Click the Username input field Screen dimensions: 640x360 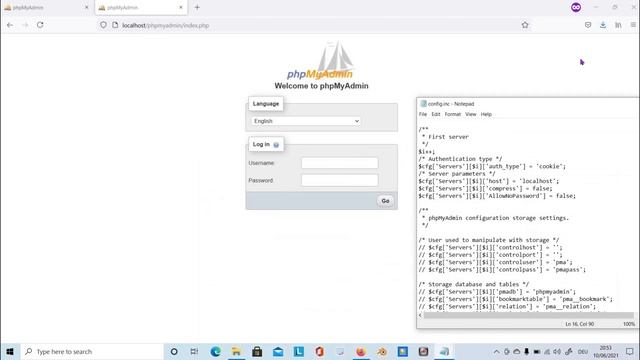[340, 163]
